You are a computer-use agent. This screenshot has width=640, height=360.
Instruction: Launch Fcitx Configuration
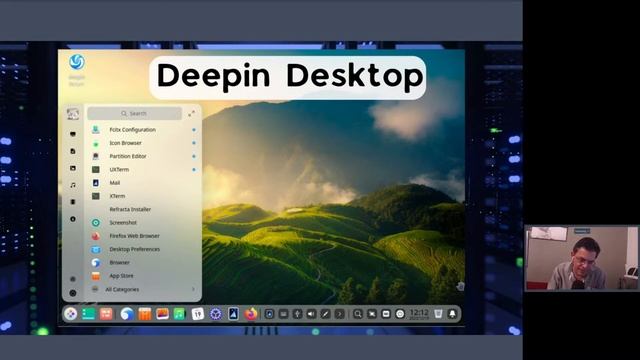pyautogui.click(x=144, y=130)
